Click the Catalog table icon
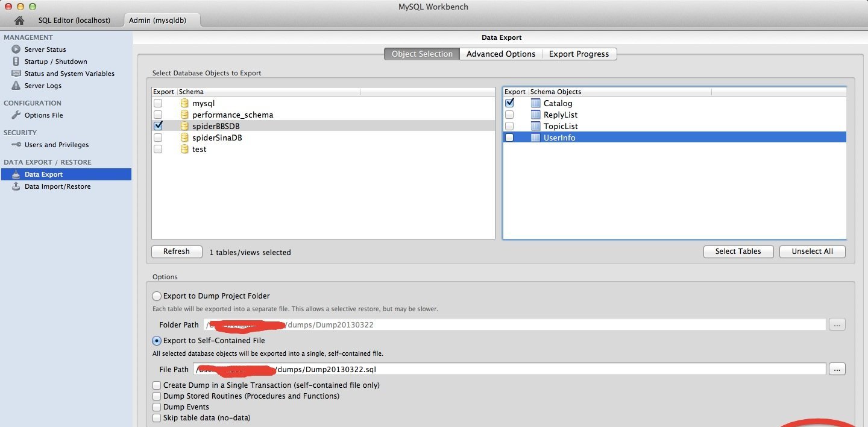 click(x=536, y=103)
